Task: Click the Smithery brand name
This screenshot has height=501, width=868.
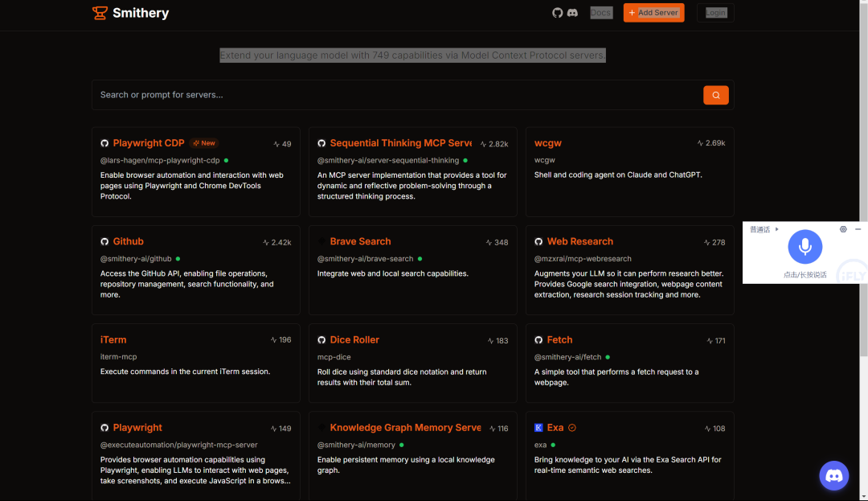Action: pyautogui.click(x=141, y=13)
